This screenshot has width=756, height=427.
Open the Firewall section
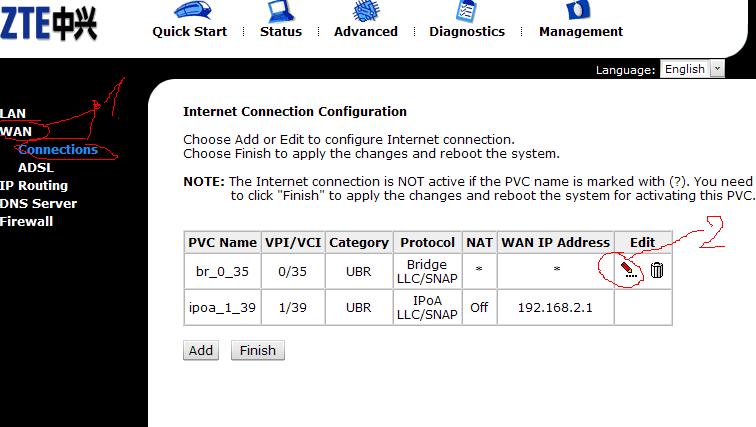[27, 222]
